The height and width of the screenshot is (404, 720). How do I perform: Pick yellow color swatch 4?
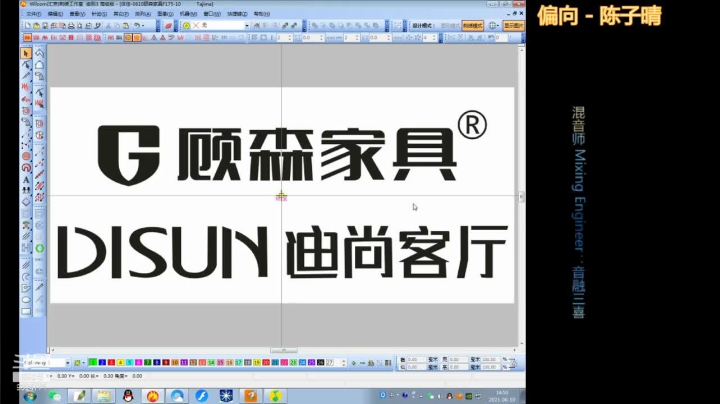click(120, 363)
